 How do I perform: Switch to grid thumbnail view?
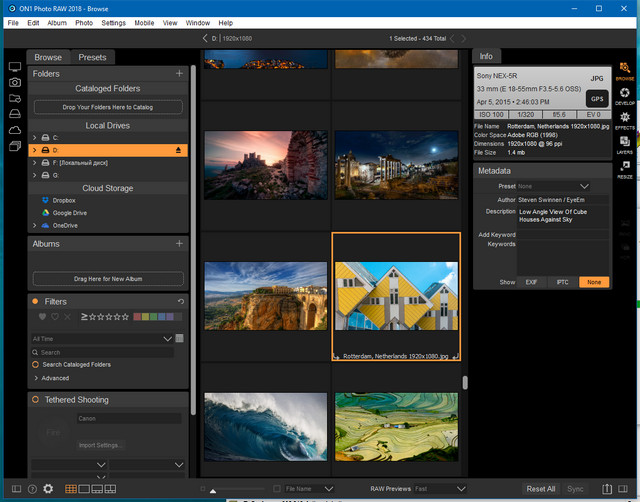(71, 489)
